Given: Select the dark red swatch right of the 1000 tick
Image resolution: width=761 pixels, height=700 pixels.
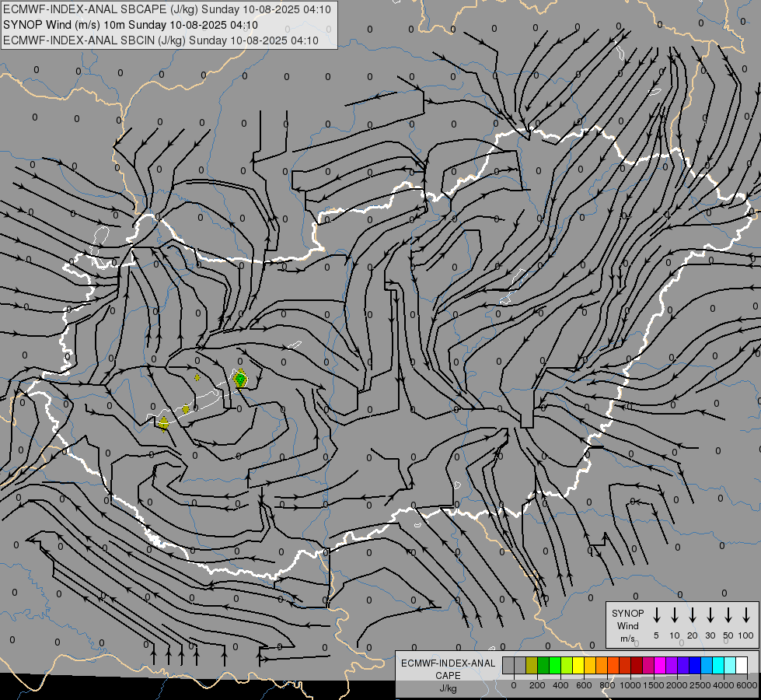Looking at the screenshot, I should point(637,665).
